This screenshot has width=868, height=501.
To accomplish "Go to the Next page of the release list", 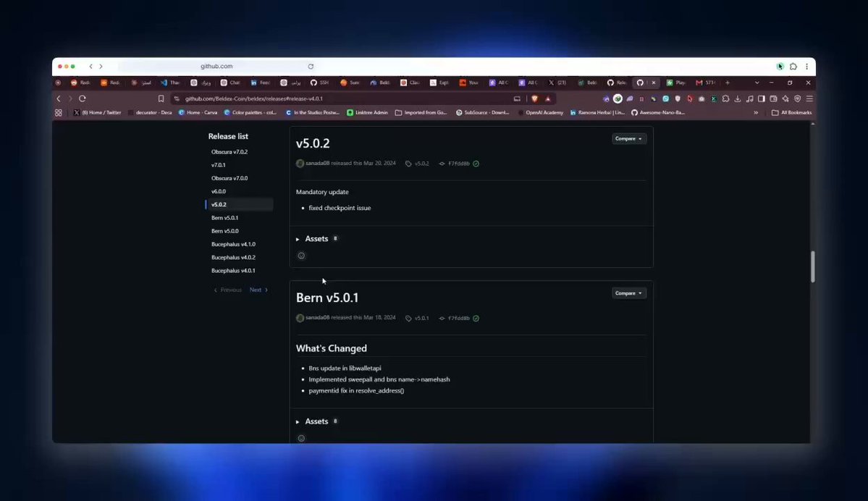I will [x=258, y=290].
